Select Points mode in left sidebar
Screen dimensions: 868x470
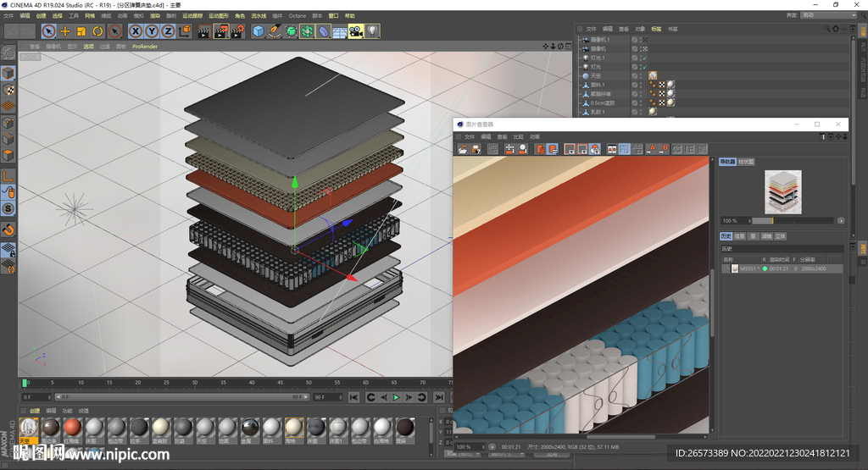click(8, 123)
